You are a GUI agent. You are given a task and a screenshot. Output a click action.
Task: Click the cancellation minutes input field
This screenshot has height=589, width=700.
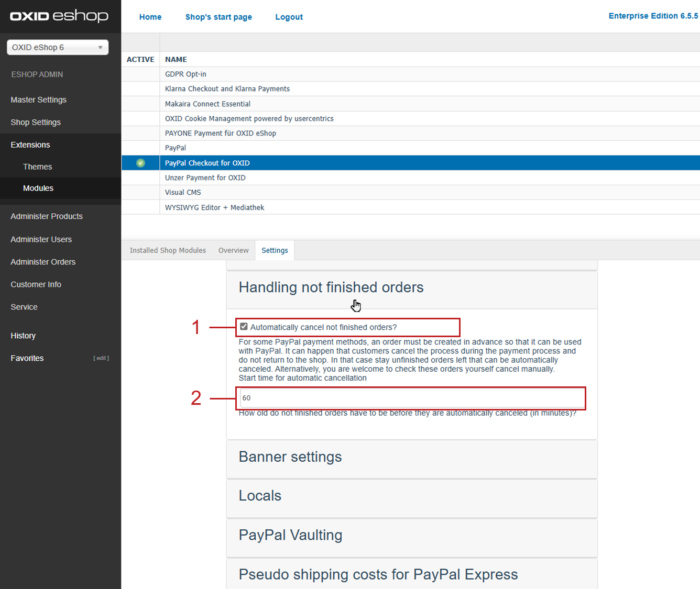pos(412,398)
